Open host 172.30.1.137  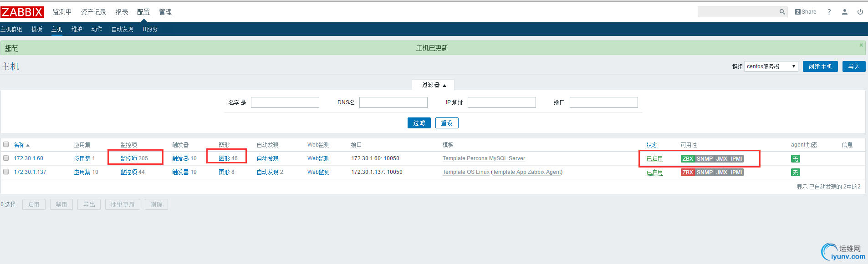pyautogui.click(x=30, y=172)
